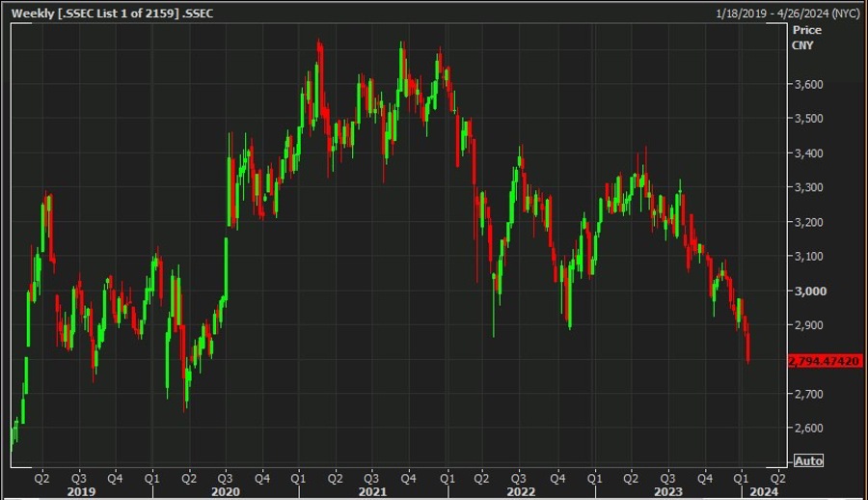
Task: Click the date range 1/18/2019 - 4/26/2024 (NYC)
Action: [787, 14]
